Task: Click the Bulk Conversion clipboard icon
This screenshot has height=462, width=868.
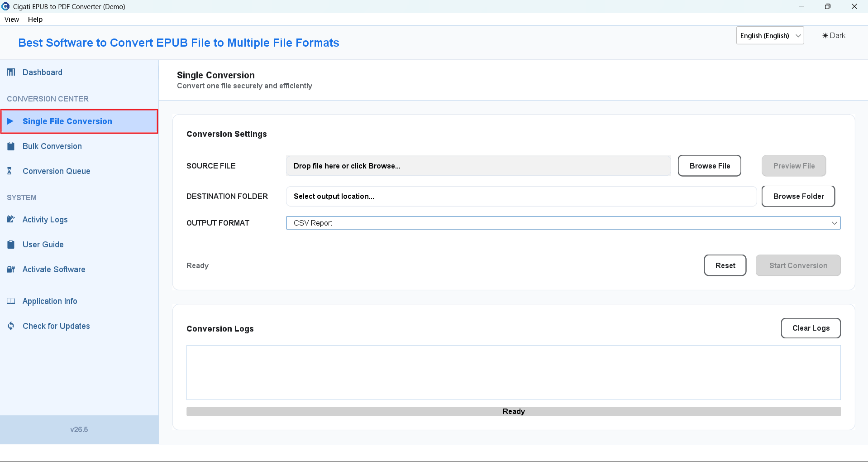Action: click(x=11, y=146)
